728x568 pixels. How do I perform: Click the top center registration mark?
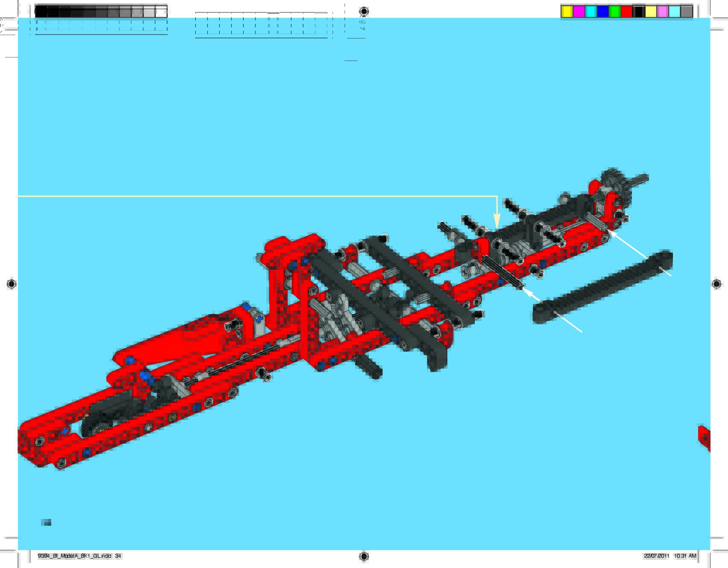(364, 11)
